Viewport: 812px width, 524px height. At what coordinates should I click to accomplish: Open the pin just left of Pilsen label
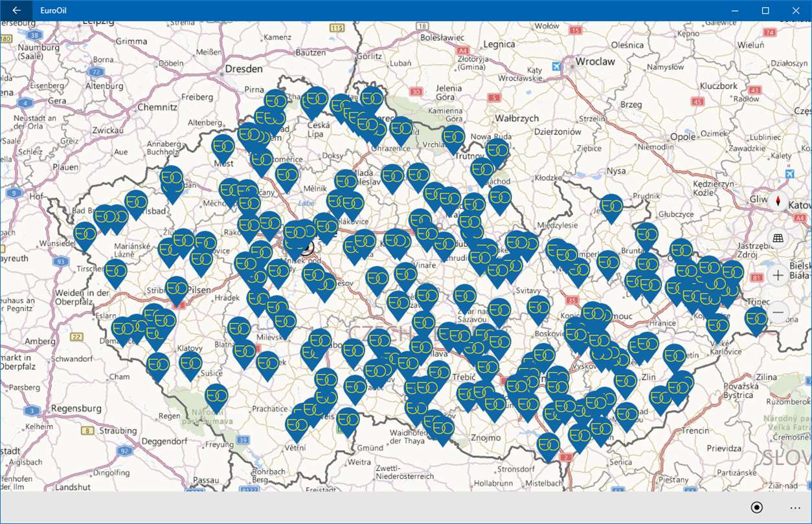177,290
